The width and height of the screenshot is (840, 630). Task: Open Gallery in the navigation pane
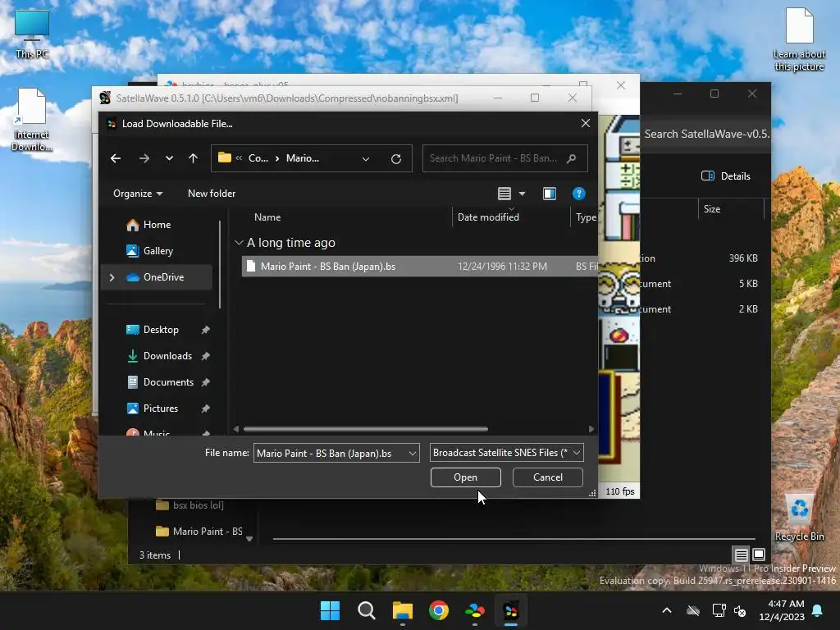157,251
